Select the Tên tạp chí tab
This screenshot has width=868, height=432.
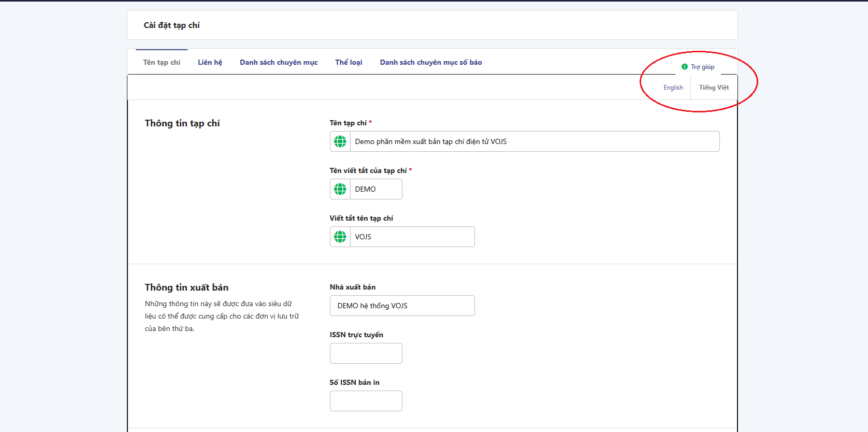(x=162, y=62)
